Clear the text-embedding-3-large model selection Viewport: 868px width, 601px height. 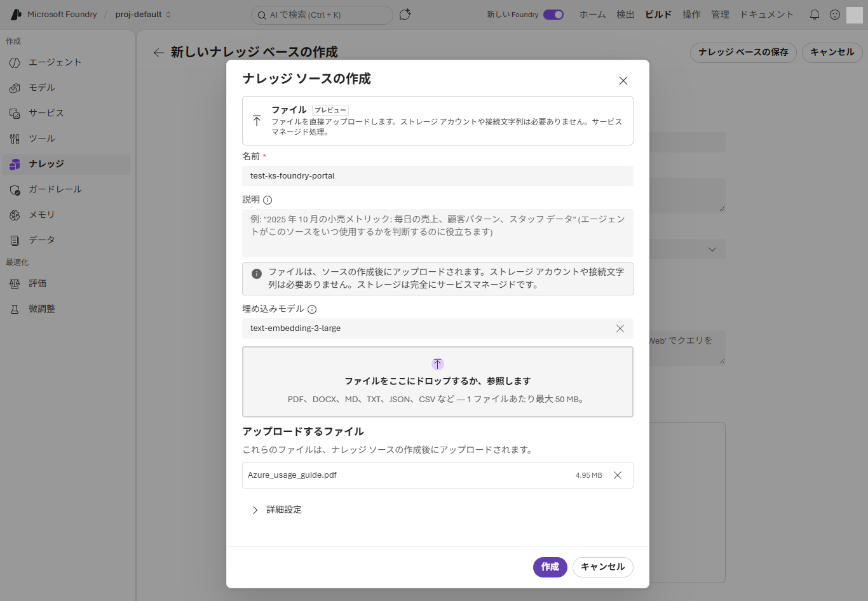point(620,328)
